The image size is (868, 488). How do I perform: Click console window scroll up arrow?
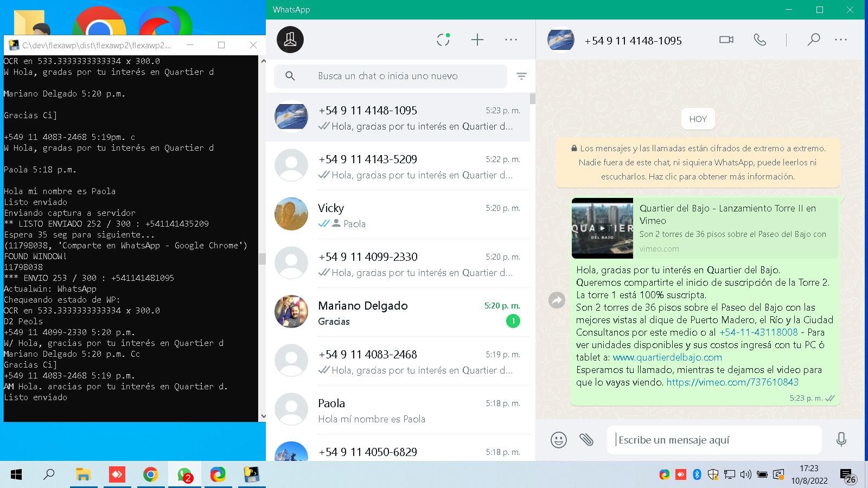[263, 61]
